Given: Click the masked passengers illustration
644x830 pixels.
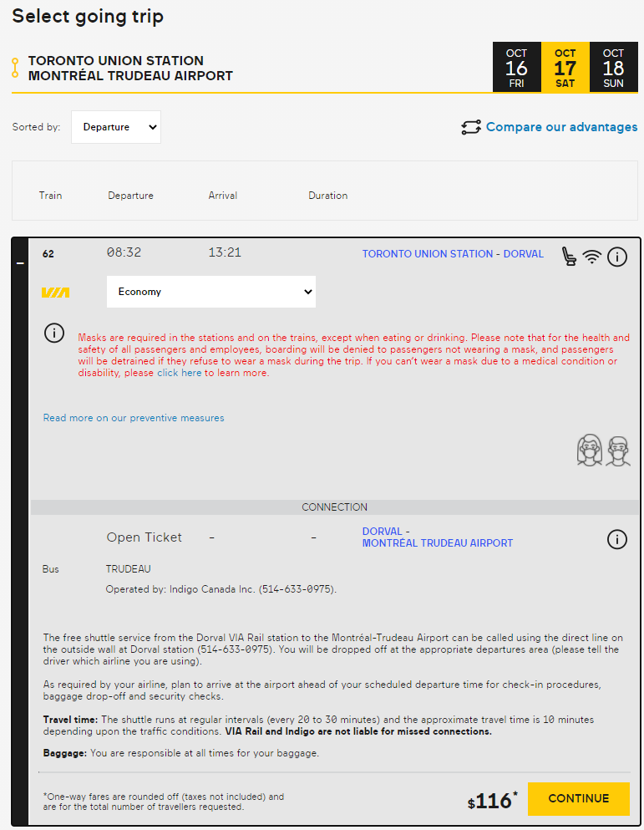Looking at the screenshot, I should [x=603, y=451].
